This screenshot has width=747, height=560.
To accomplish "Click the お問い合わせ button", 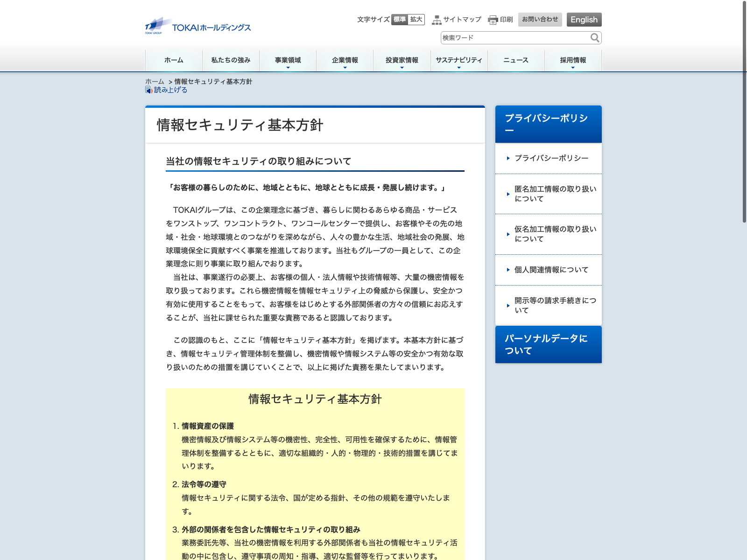I will [x=540, y=20].
